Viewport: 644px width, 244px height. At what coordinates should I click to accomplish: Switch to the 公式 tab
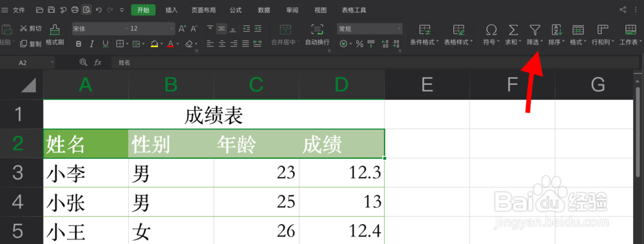[x=235, y=10]
